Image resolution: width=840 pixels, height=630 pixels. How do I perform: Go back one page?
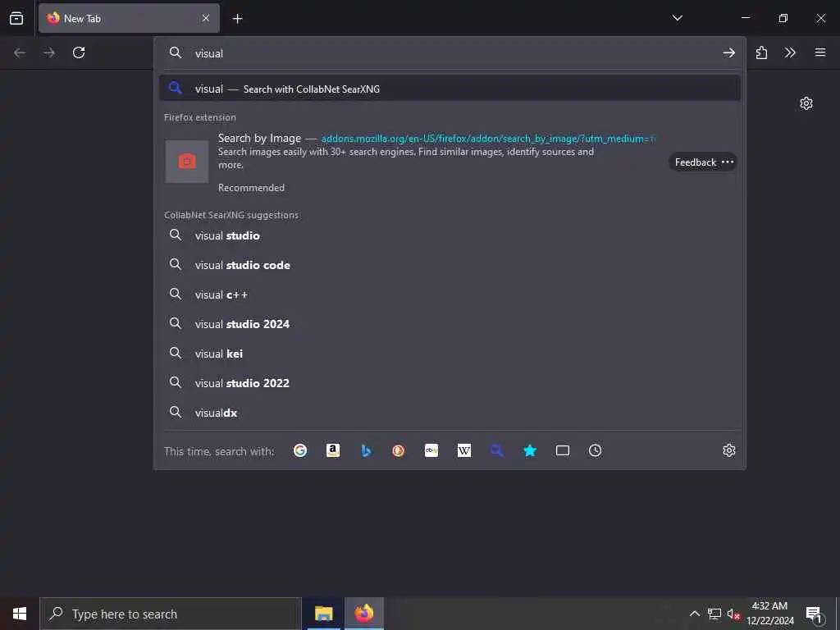click(20, 52)
